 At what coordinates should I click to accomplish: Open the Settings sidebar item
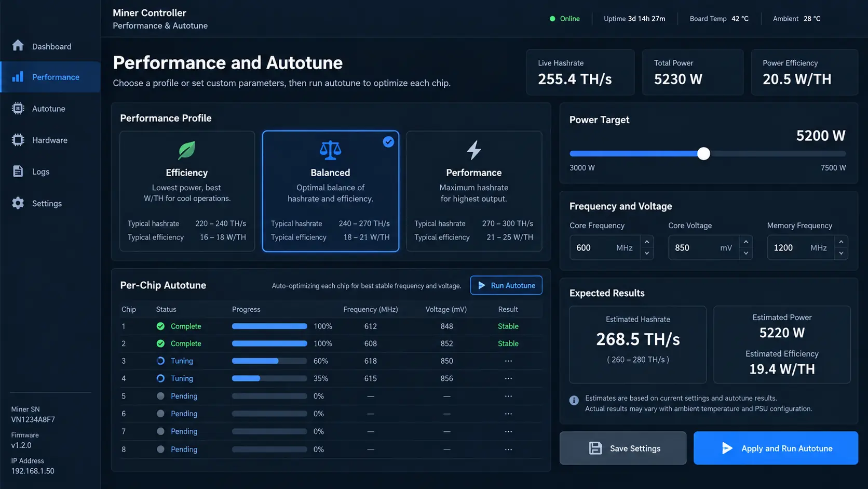[50, 203]
